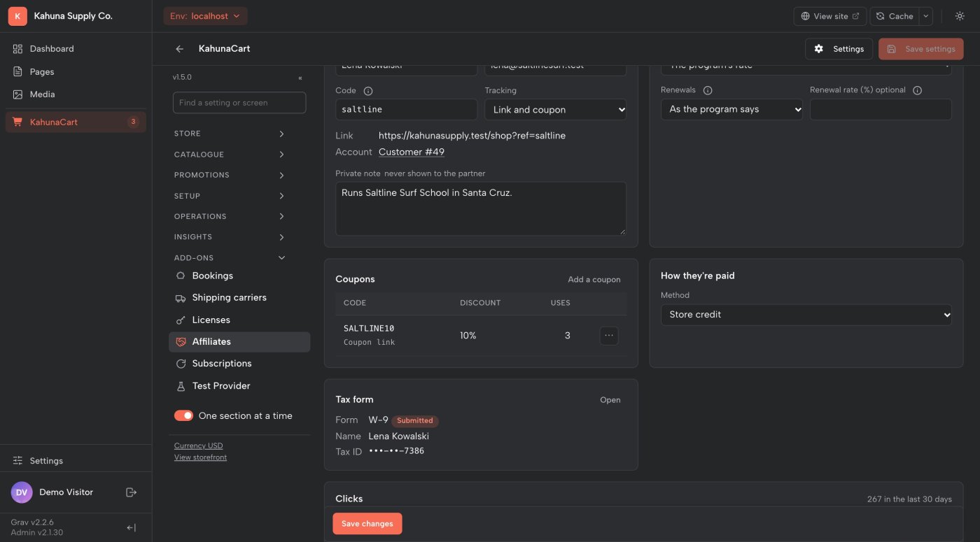Click the Private note text area
This screenshot has width=980, height=542.
481,208
